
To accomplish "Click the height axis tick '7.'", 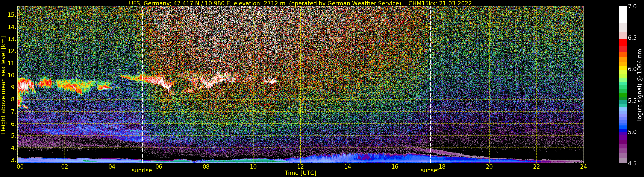I will tap(13, 112).
